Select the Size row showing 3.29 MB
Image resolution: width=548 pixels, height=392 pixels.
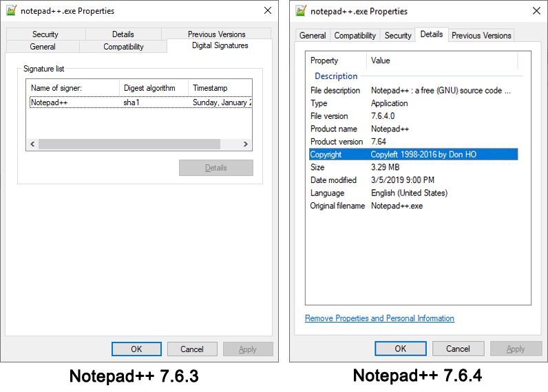pos(414,167)
